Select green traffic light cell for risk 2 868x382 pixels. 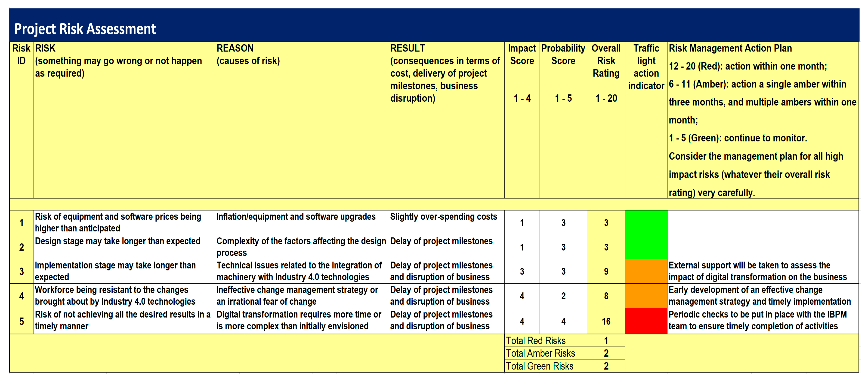[x=646, y=247]
